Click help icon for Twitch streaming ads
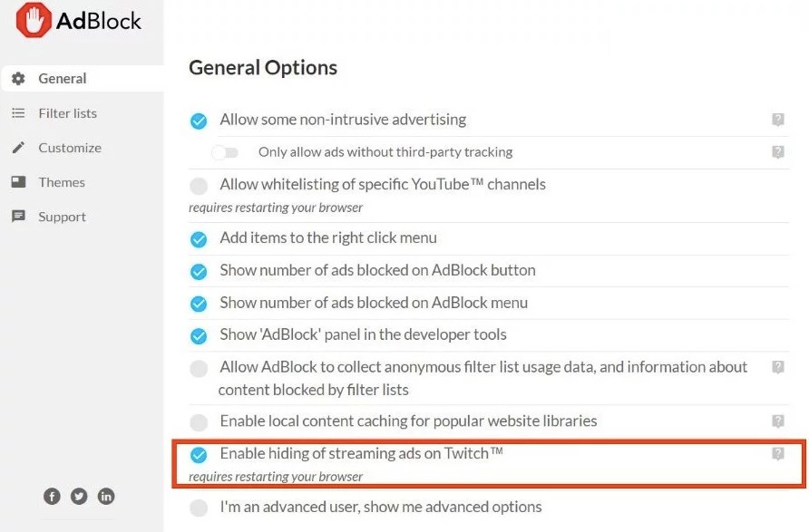Viewport: 809px width, 532px height. click(x=777, y=453)
